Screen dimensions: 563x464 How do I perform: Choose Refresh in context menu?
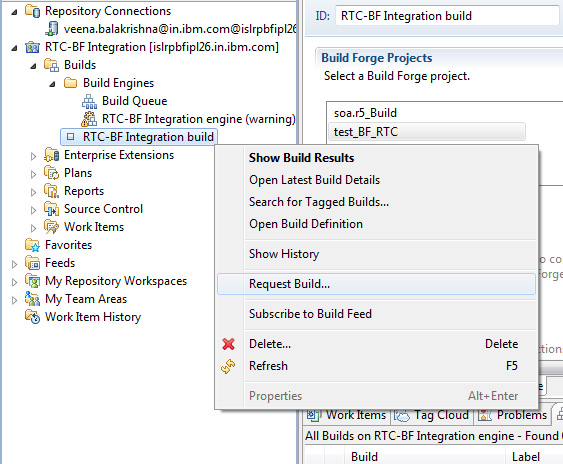click(376, 366)
